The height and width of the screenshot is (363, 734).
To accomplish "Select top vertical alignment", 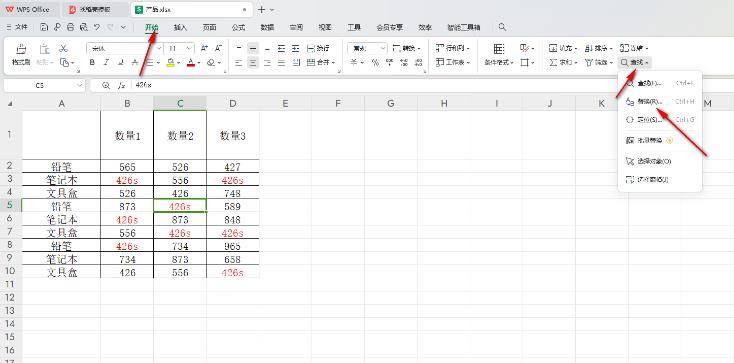I will point(239,48).
